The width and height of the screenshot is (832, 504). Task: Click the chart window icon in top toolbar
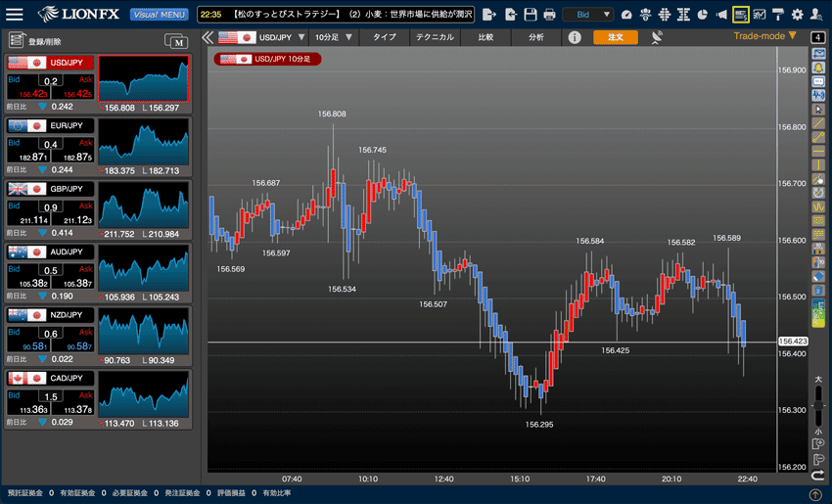(x=760, y=15)
